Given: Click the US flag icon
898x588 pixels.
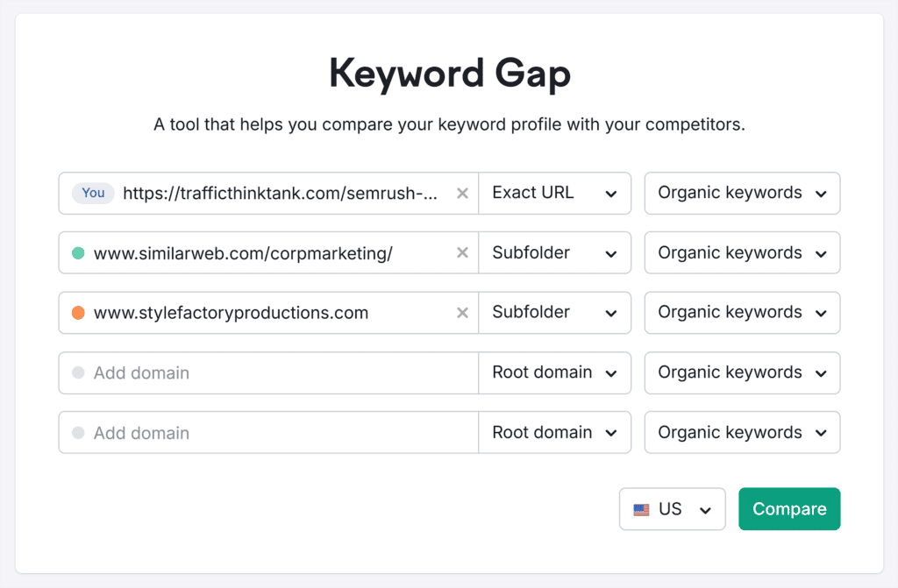Looking at the screenshot, I should coord(642,509).
